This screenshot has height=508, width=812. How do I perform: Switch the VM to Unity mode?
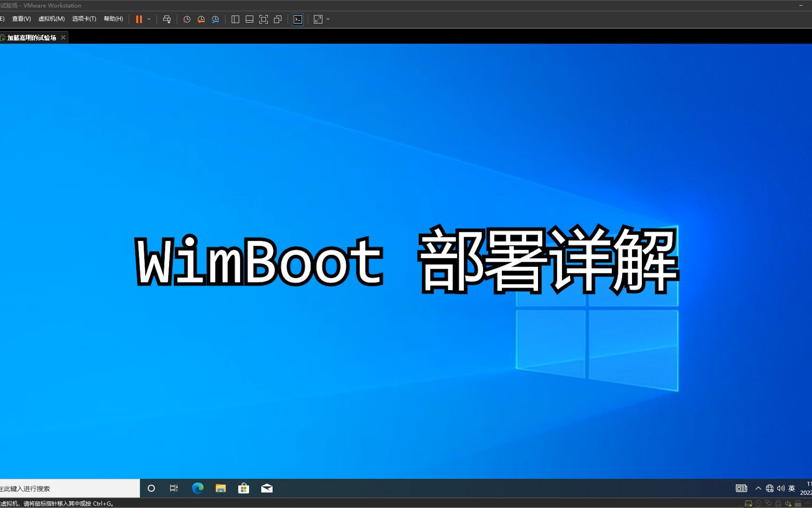point(277,19)
